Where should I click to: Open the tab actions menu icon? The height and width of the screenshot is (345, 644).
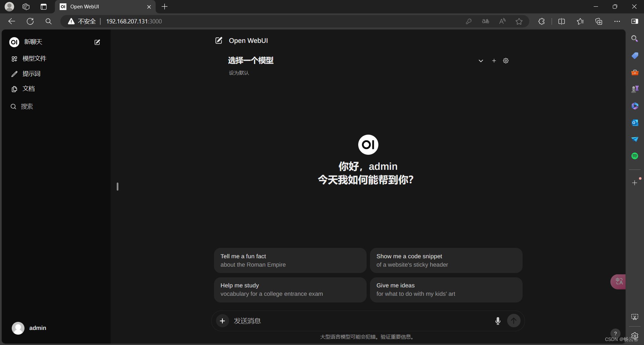pos(44,7)
